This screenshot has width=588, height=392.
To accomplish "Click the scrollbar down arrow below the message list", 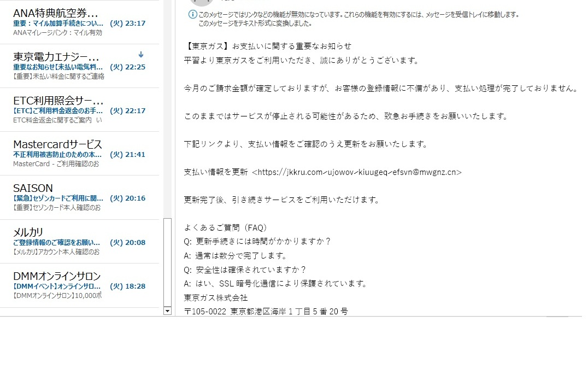I will 167,312.
